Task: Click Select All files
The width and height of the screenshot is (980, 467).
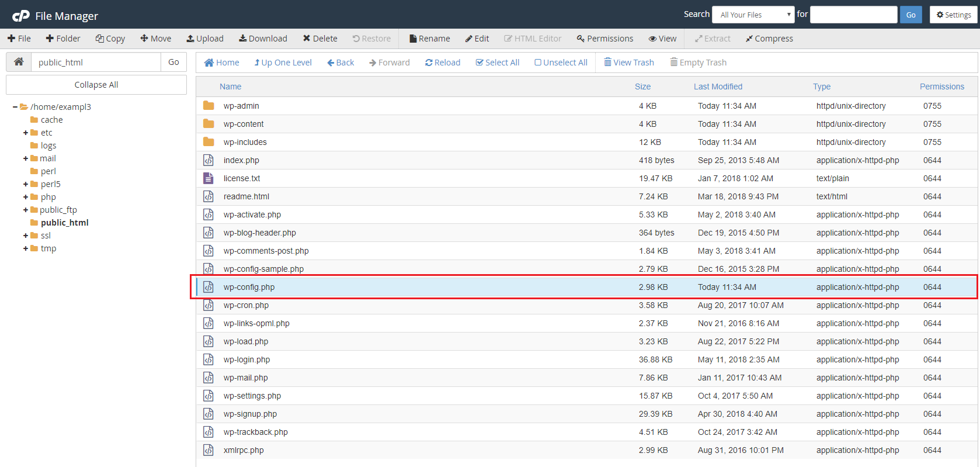Action: 497,63
